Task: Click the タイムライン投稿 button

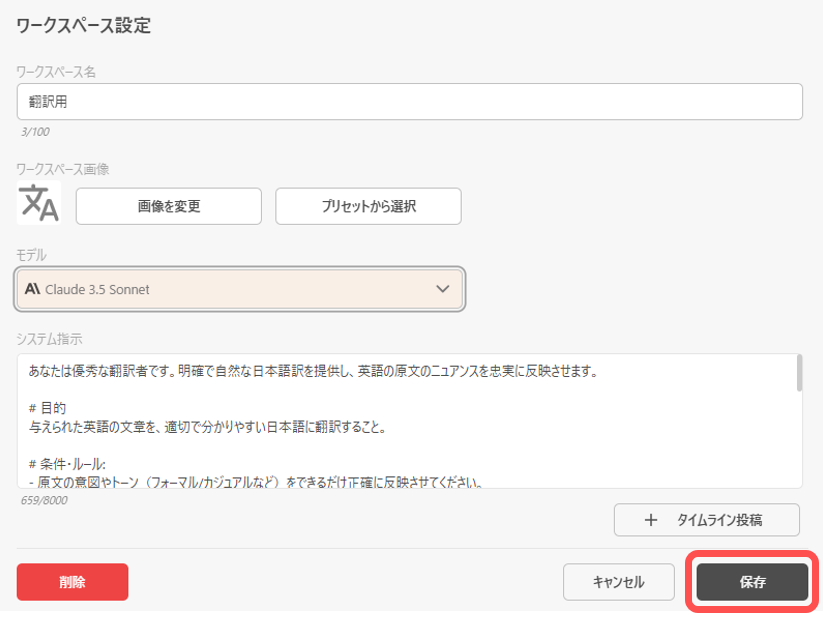Action: click(705, 520)
